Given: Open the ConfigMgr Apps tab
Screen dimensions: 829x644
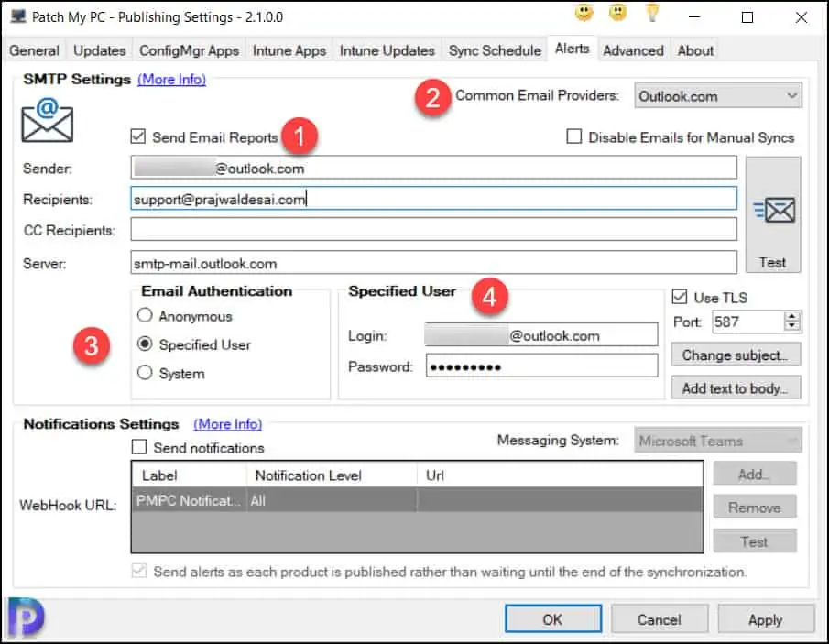Looking at the screenshot, I should [x=190, y=50].
